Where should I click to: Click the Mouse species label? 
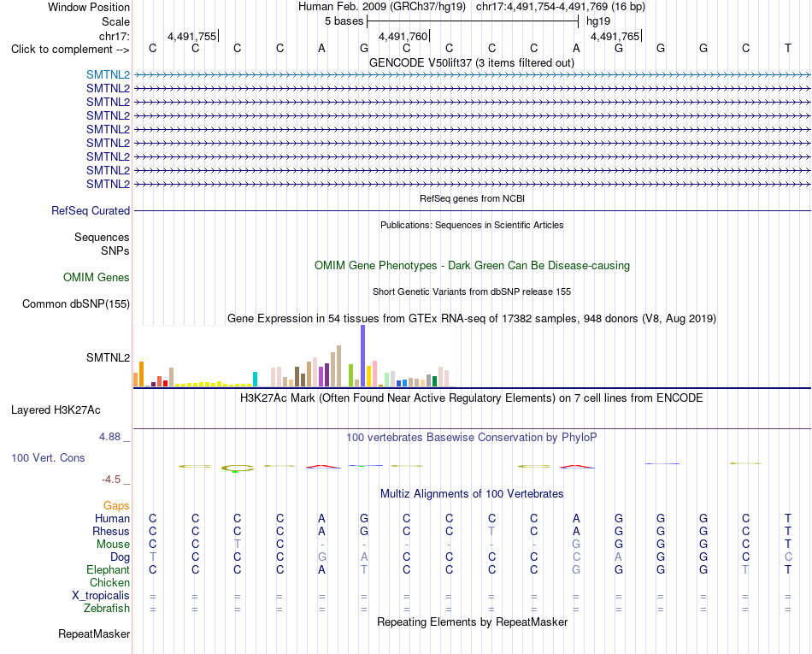tap(113, 545)
